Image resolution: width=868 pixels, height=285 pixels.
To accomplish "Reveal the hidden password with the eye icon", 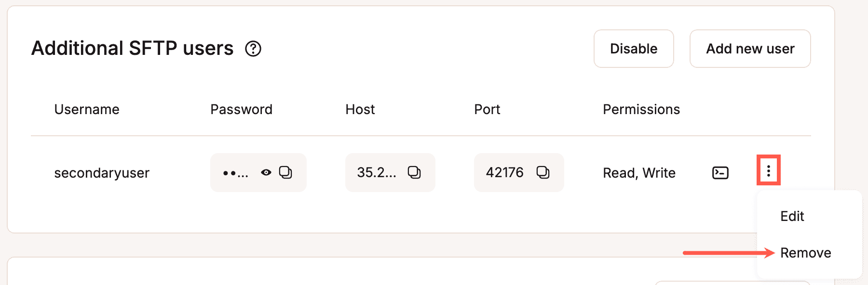I will [266, 172].
